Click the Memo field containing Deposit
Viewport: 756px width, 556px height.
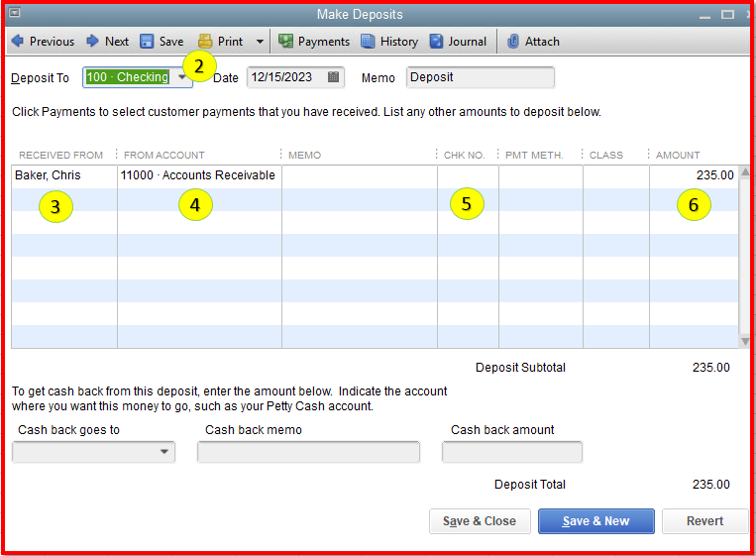(481, 77)
